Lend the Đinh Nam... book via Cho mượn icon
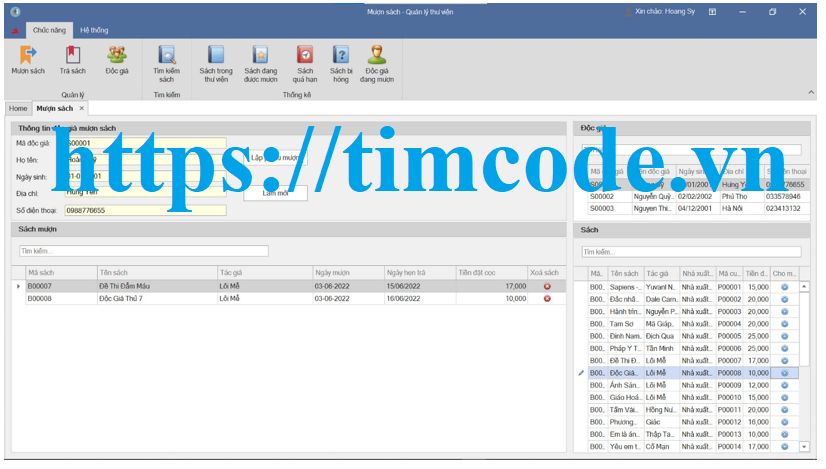This screenshot has width=826, height=469. pos(784,336)
